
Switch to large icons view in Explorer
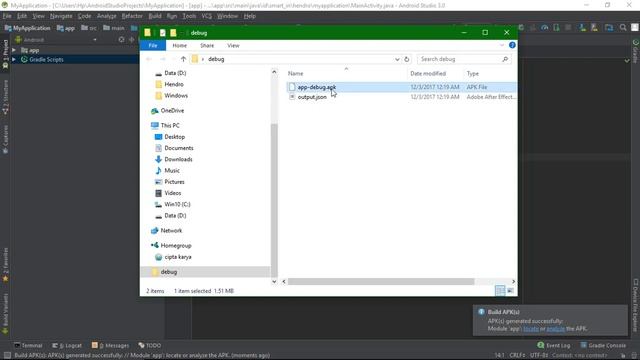(510, 291)
